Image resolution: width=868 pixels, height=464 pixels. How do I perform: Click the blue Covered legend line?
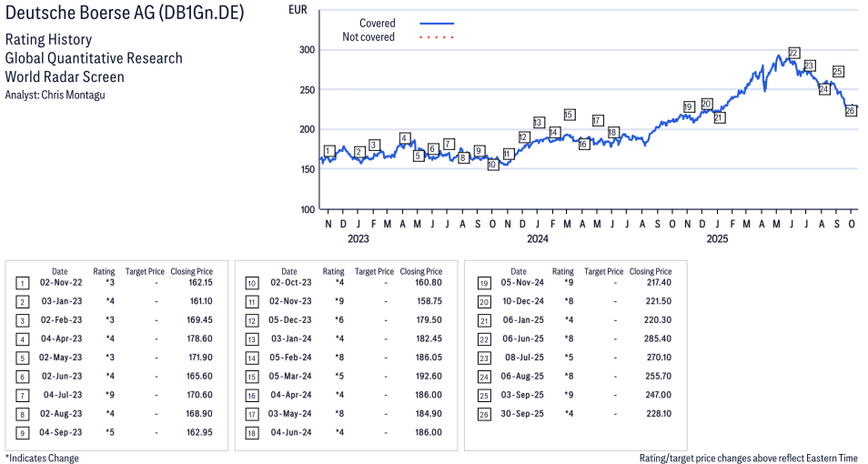click(x=437, y=23)
